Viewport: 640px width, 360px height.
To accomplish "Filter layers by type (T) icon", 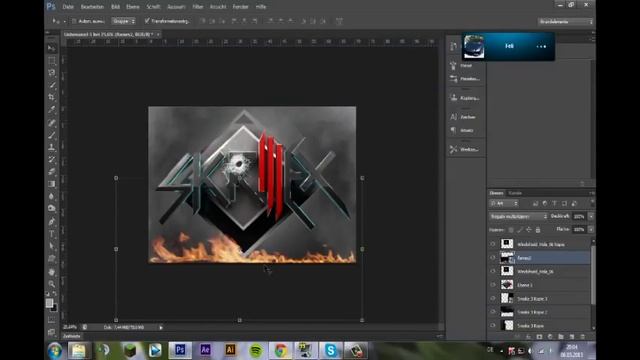I will click(554, 203).
